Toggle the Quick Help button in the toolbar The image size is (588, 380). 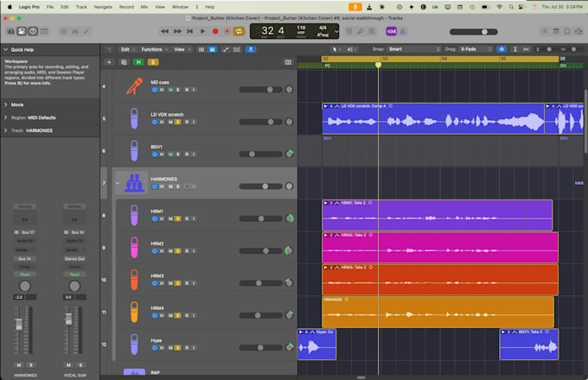tap(33, 31)
